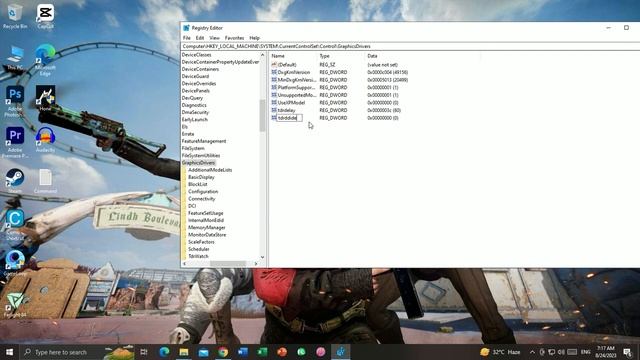Open Microsoft Excel from the taskbar
This screenshot has height=360, width=640.
click(x=262, y=352)
